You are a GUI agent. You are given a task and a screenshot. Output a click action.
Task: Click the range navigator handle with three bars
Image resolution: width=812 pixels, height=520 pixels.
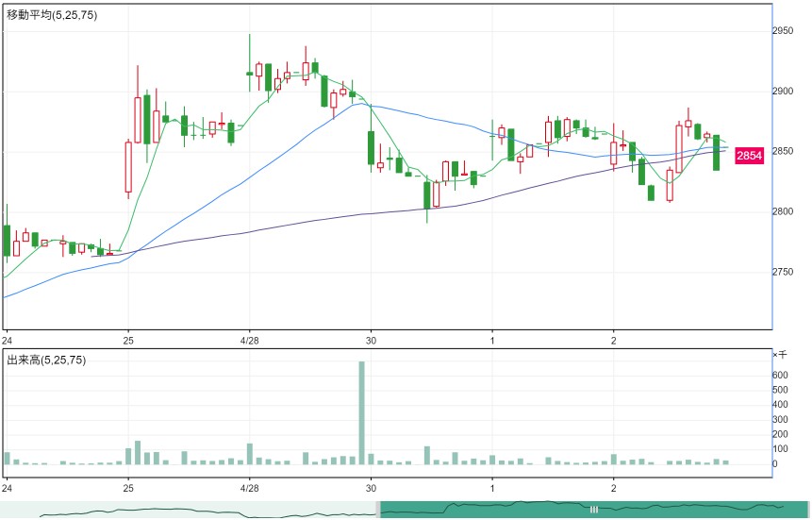click(x=594, y=510)
